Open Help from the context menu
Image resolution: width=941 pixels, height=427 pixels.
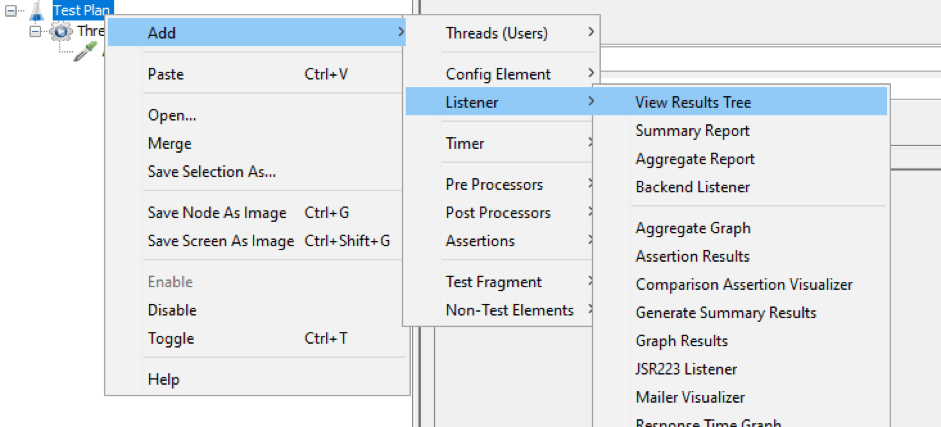pyautogui.click(x=164, y=380)
